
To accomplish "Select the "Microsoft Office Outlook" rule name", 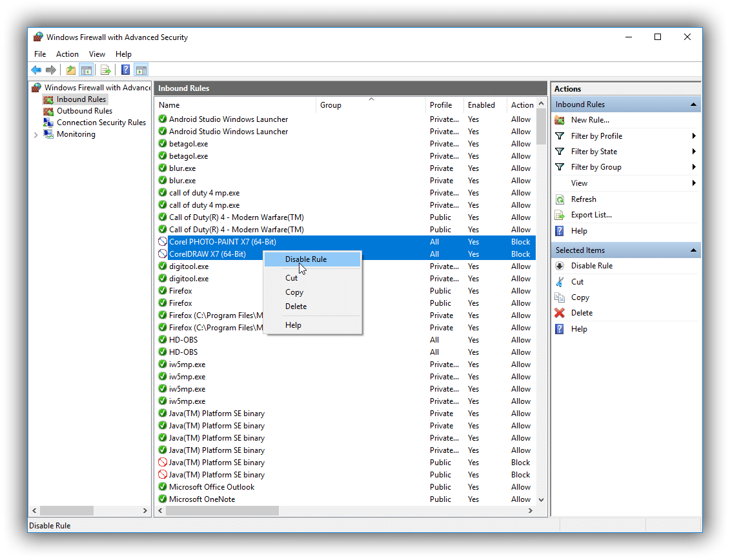I will [x=211, y=487].
